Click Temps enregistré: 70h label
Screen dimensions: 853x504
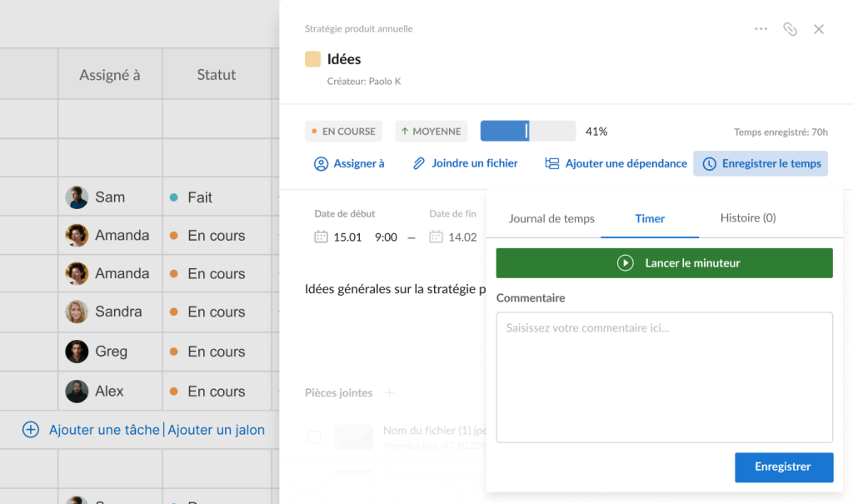(781, 132)
